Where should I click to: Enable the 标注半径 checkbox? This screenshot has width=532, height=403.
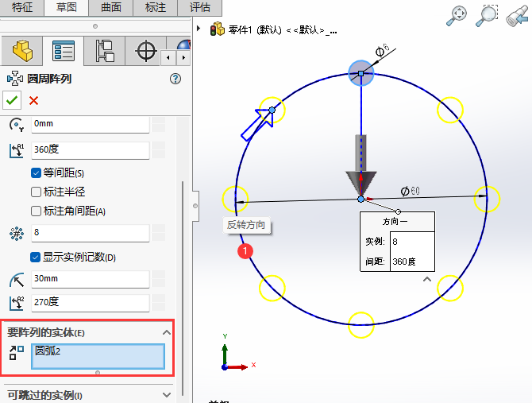click(x=36, y=192)
